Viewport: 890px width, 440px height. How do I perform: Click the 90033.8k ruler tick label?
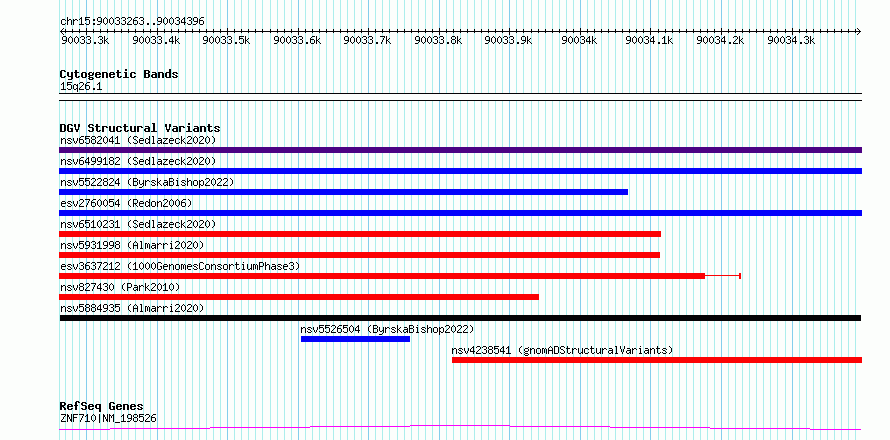point(438,40)
